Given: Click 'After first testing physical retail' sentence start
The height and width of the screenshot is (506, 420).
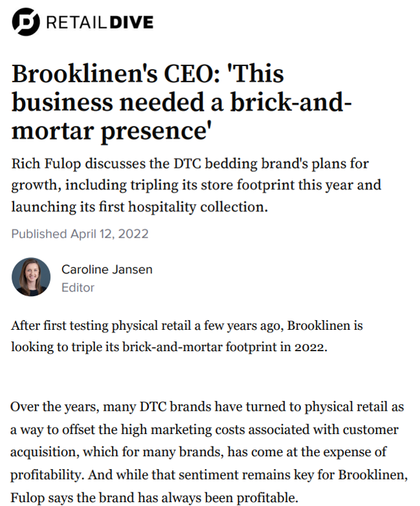Looking at the screenshot, I should click(101, 326).
